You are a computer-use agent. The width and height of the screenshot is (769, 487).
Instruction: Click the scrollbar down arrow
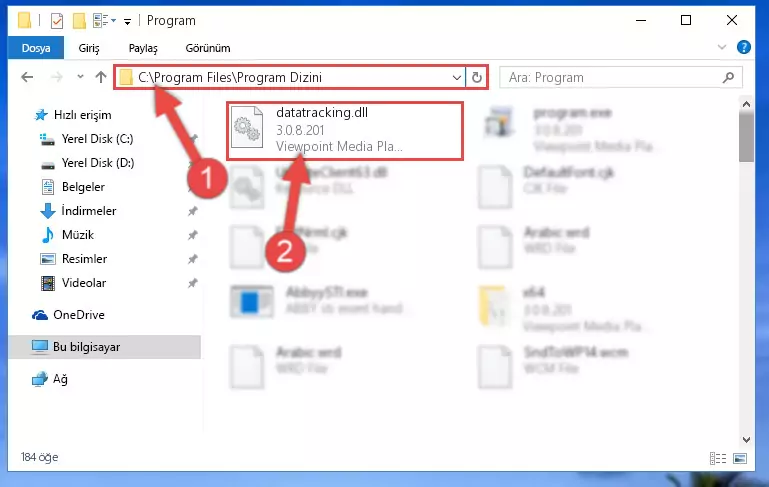click(746, 439)
